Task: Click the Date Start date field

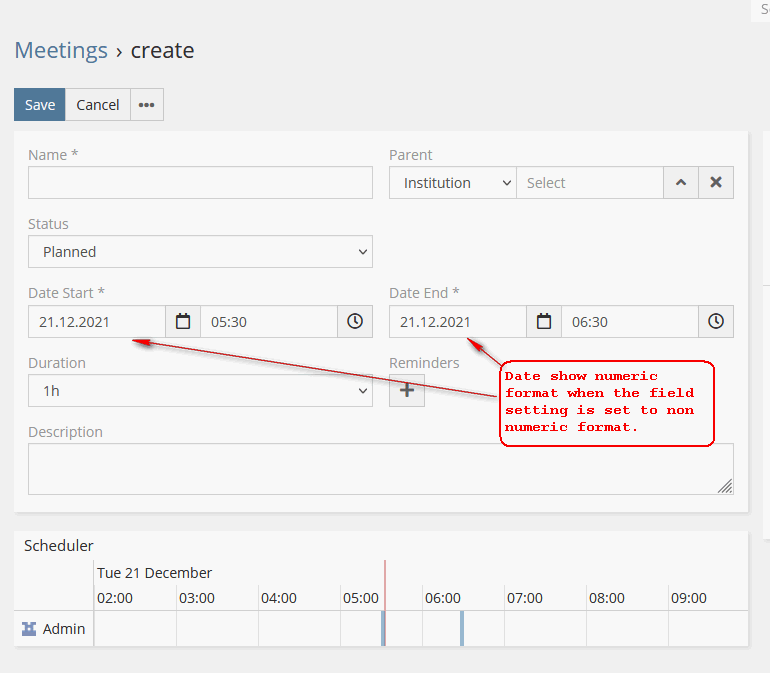Action: [97, 322]
